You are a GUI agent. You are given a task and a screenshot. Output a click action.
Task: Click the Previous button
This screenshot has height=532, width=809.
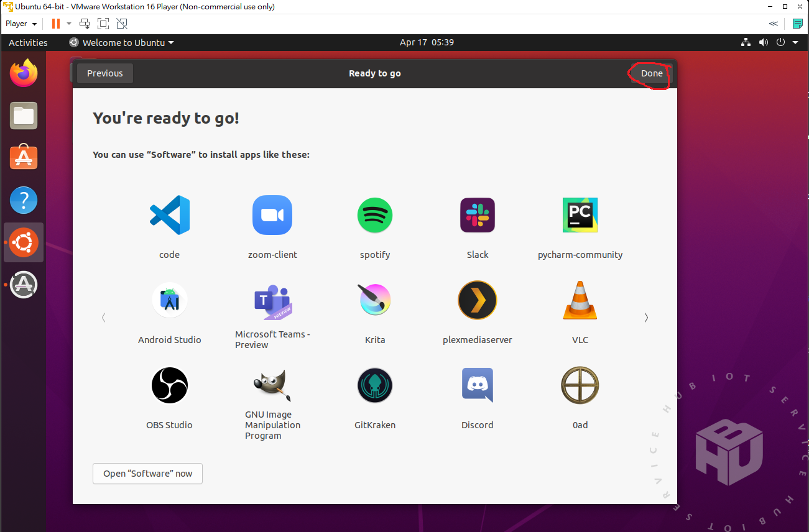click(105, 73)
